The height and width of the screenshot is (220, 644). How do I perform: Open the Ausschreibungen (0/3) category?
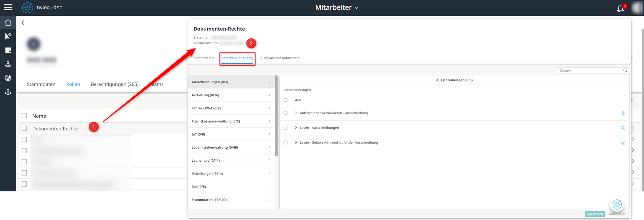tap(231, 82)
